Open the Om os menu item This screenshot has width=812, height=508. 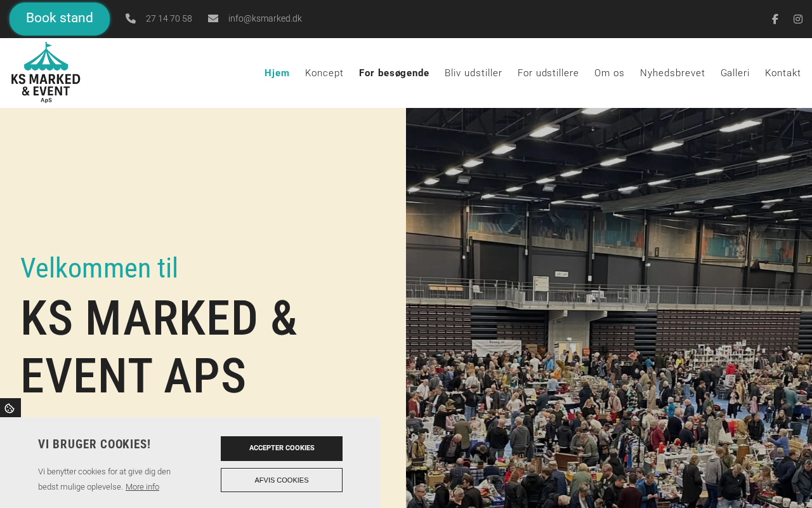point(610,73)
